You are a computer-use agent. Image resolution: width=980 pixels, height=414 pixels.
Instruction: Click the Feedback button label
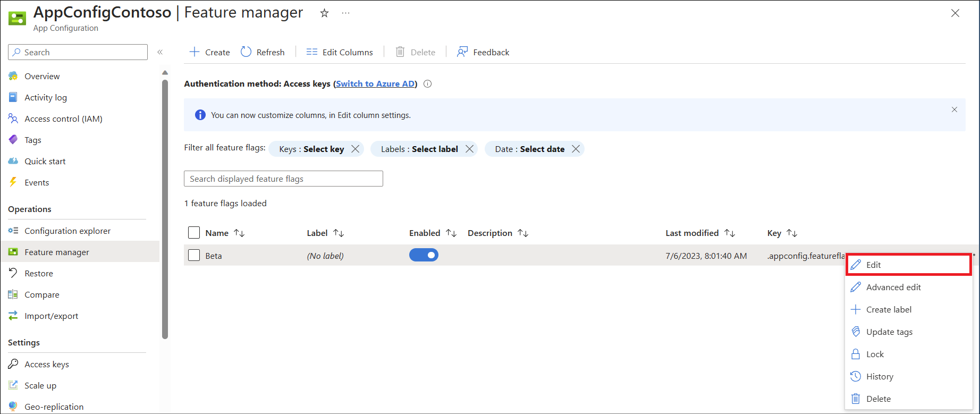(491, 52)
